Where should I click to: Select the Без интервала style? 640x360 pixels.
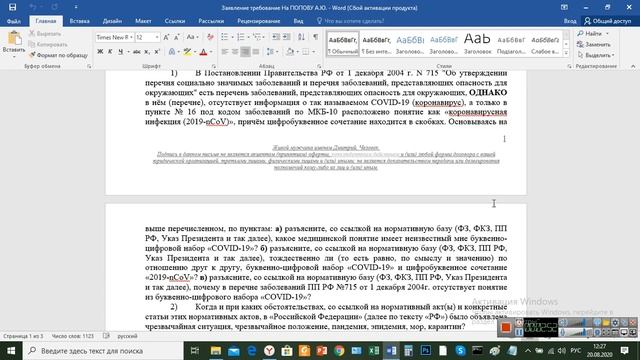[x=376, y=44]
